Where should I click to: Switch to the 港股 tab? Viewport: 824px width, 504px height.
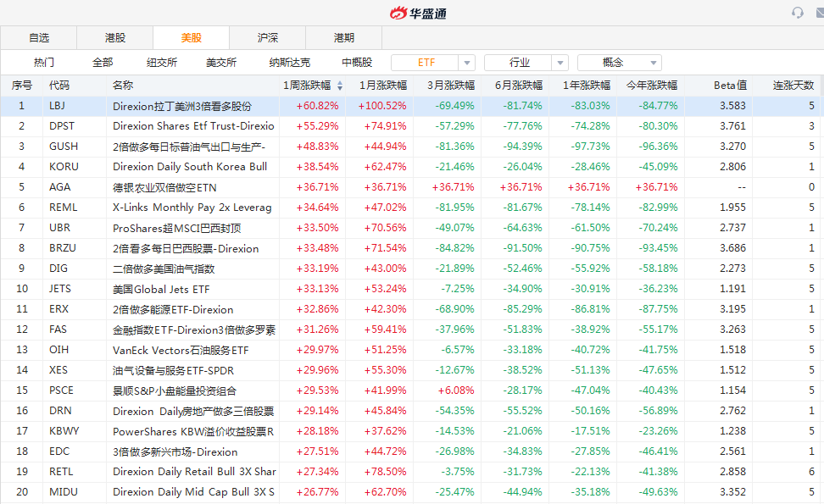[115, 38]
